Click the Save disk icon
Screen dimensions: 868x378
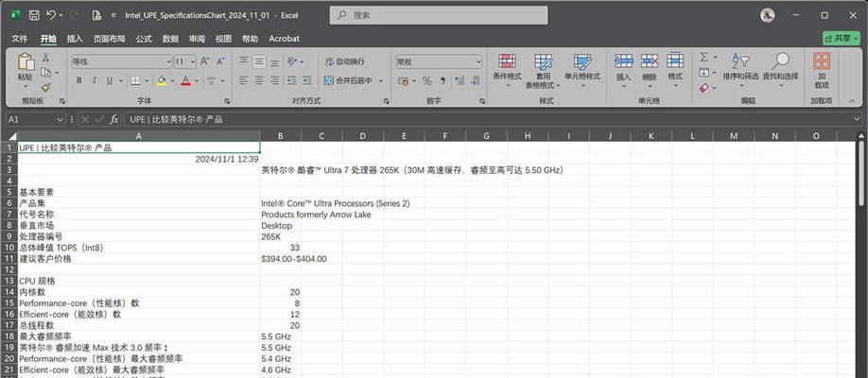34,15
